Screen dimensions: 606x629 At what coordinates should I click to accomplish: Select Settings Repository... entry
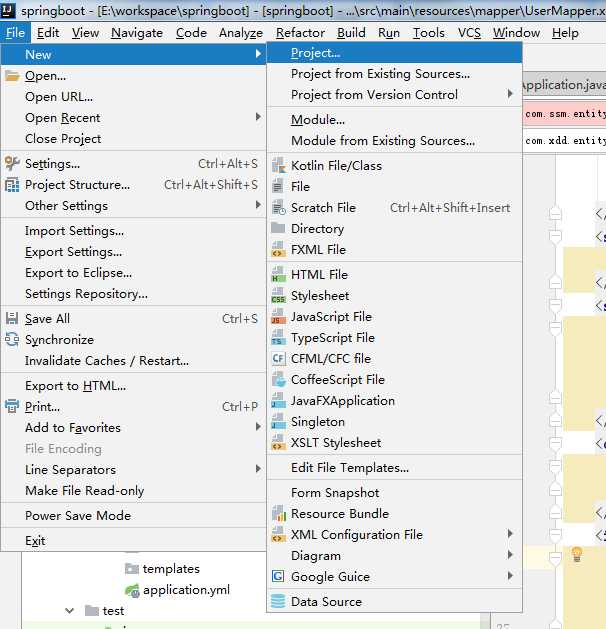tap(133, 294)
